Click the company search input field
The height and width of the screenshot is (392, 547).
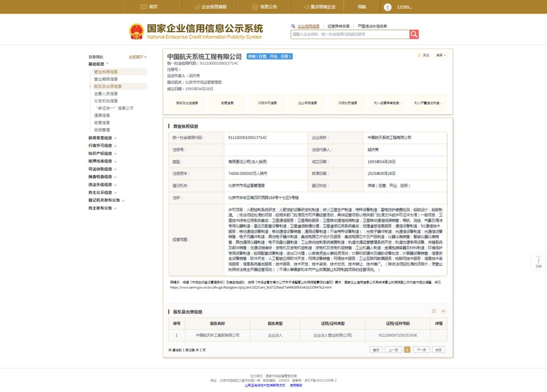[x=350, y=34]
